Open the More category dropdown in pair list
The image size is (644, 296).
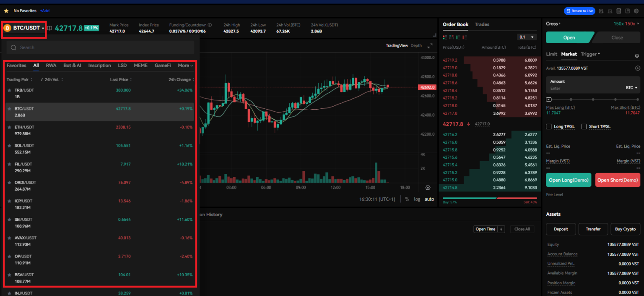pos(184,65)
